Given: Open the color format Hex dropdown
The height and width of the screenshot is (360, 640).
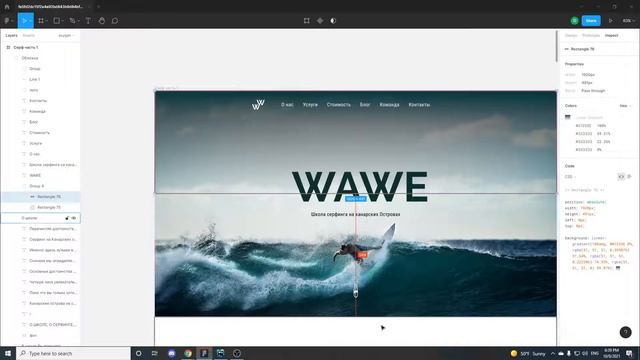Looking at the screenshot, I should pos(625,106).
